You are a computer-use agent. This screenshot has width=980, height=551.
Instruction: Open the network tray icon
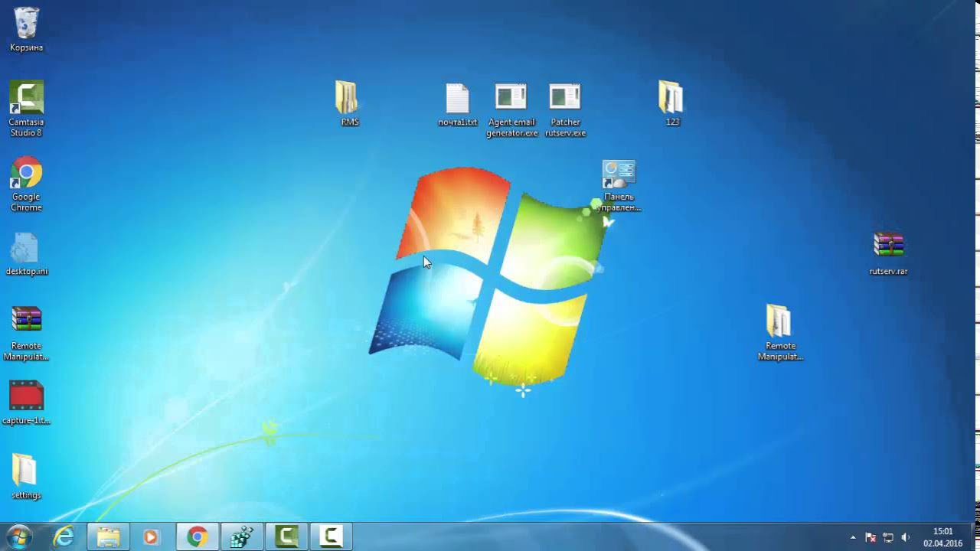coord(888,537)
